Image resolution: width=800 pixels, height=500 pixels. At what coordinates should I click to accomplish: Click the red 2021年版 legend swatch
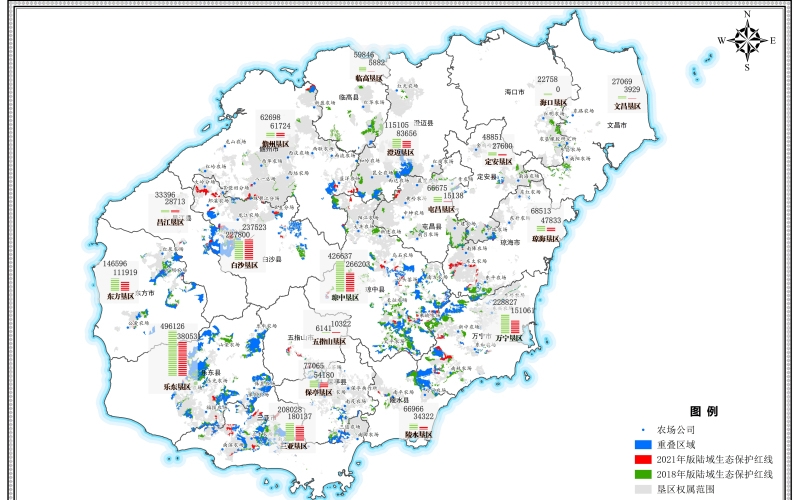(643, 458)
